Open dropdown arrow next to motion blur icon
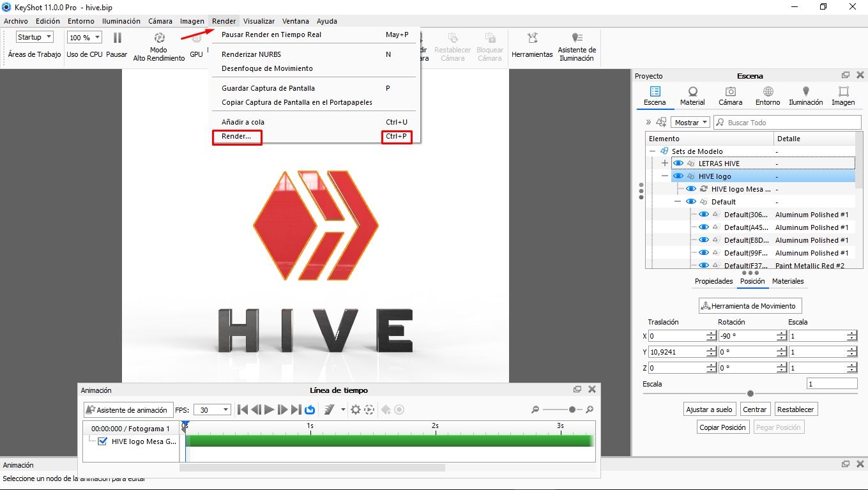 343,410
